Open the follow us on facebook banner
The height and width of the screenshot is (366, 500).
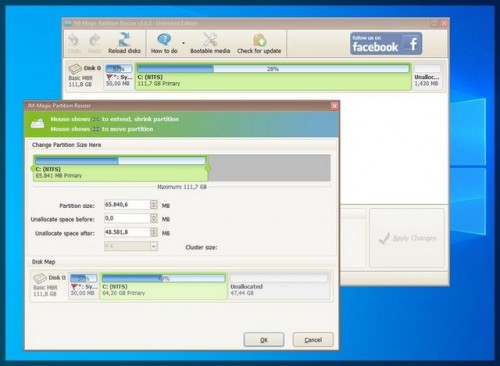point(386,43)
